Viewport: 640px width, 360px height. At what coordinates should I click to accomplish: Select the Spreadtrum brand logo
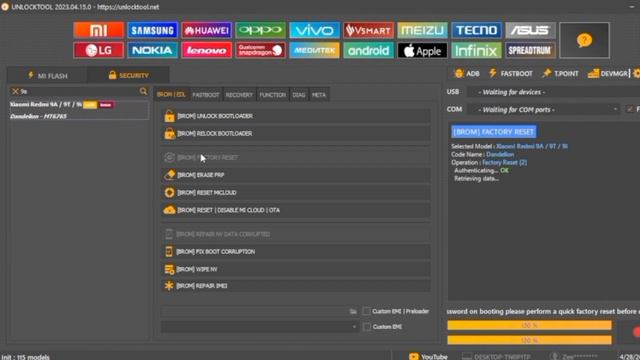(530, 50)
